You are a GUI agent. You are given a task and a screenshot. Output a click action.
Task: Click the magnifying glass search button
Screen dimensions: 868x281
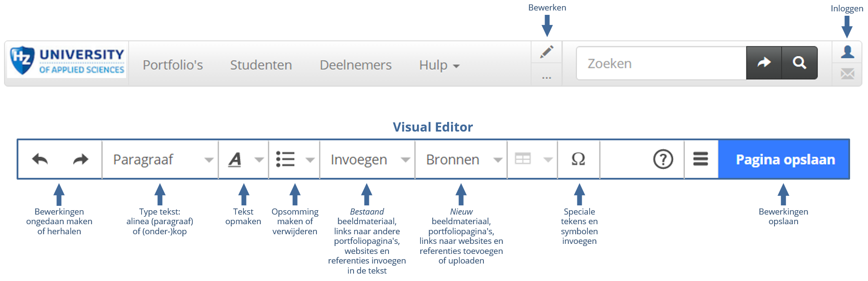pyautogui.click(x=799, y=63)
